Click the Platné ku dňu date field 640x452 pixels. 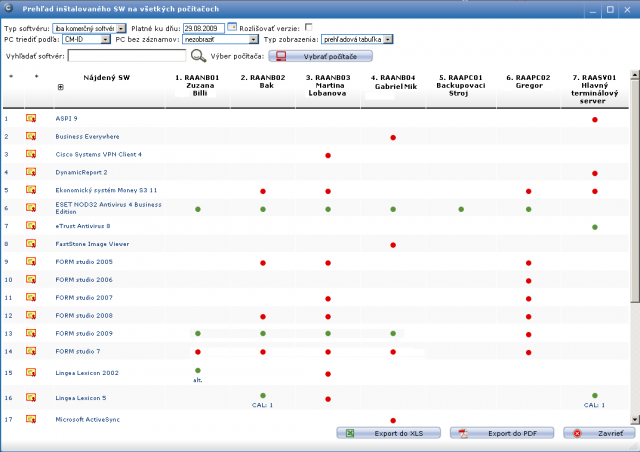coord(204,28)
